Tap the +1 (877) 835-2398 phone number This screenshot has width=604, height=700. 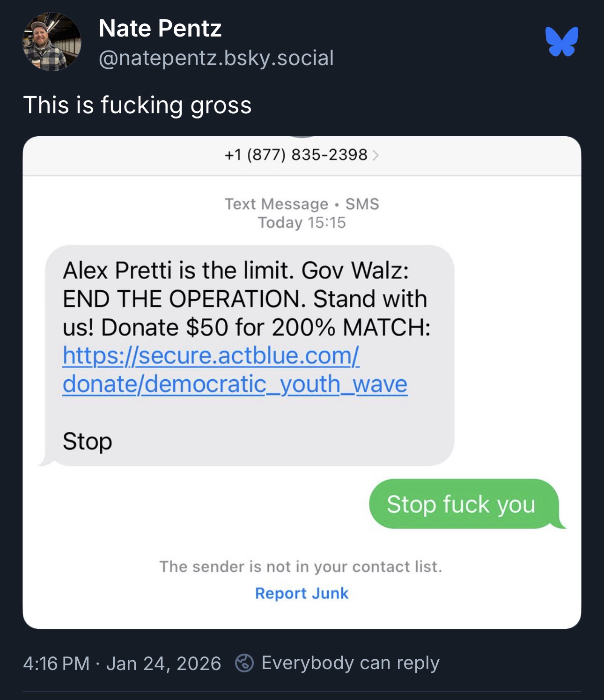(x=296, y=155)
